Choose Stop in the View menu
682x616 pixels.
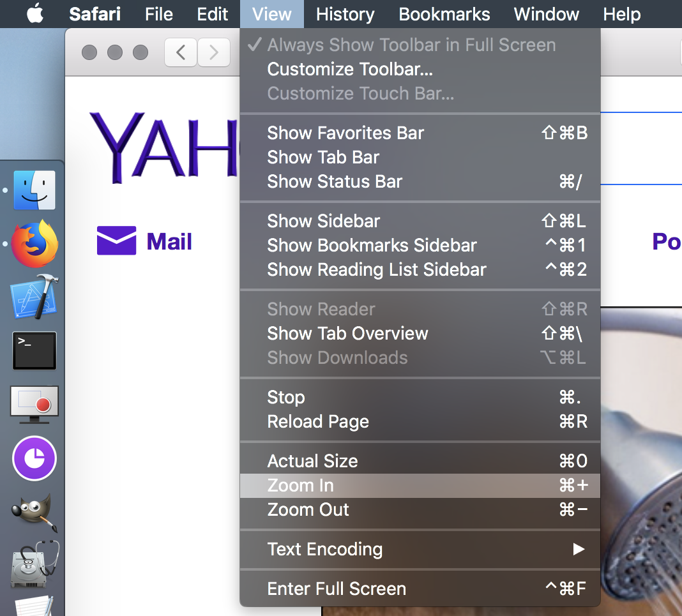pos(420,397)
